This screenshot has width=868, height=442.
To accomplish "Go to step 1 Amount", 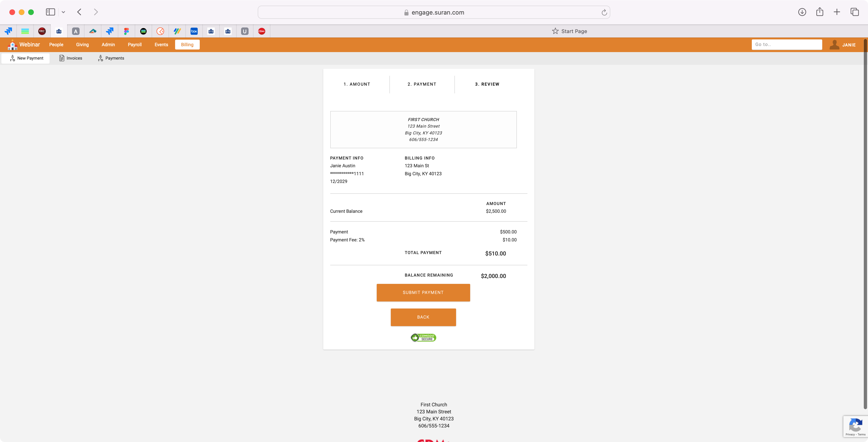I will 357,84.
